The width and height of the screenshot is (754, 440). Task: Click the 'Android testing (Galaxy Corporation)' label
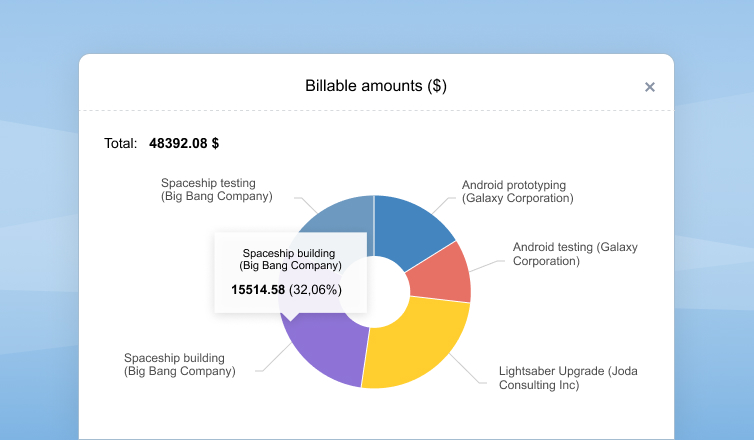575,254
